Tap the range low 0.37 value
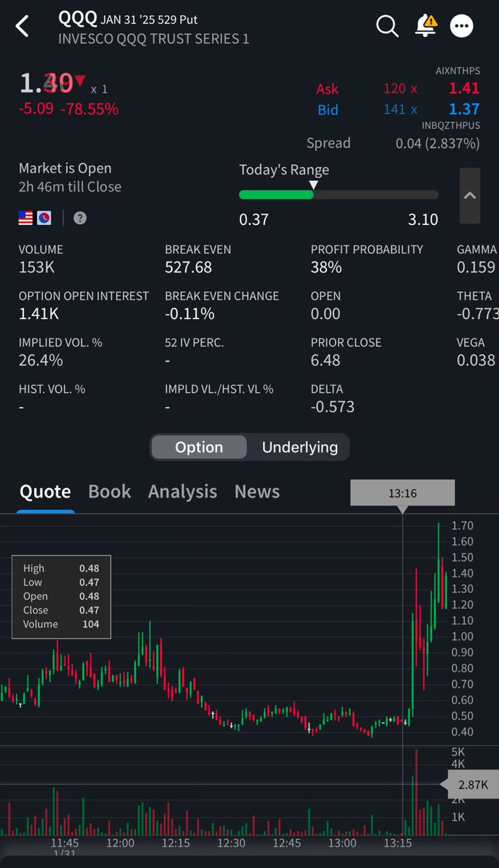499x868 pixels. pyautogui.click(x=254, y=219)
